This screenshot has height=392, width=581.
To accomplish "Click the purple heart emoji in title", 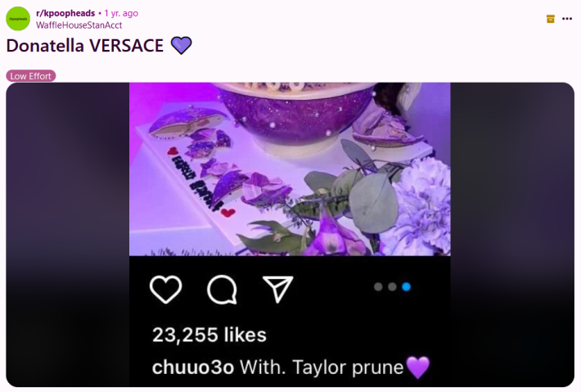I will 181,46.
